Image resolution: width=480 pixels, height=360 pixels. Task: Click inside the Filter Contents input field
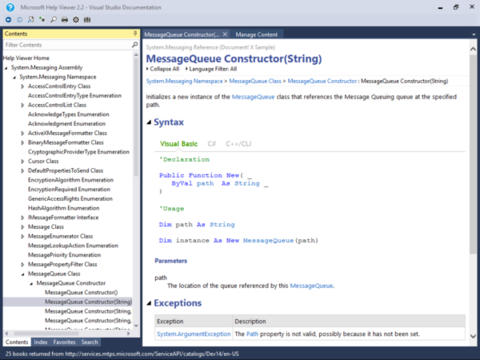(67, 45)
